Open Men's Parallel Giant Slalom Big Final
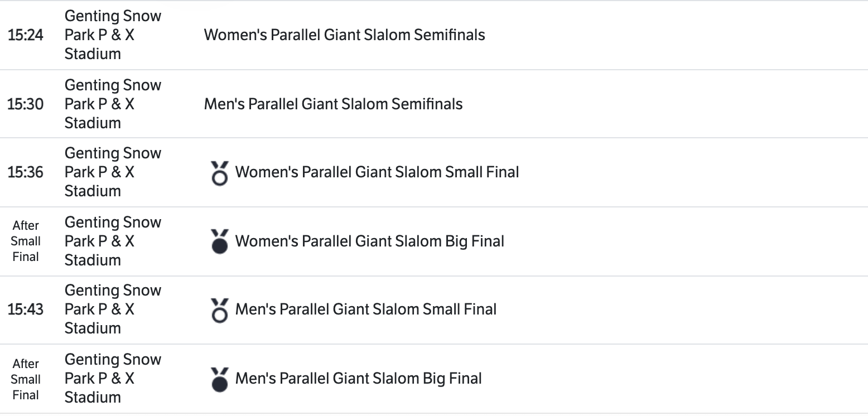The image size is (868, 416). (358, 379)
